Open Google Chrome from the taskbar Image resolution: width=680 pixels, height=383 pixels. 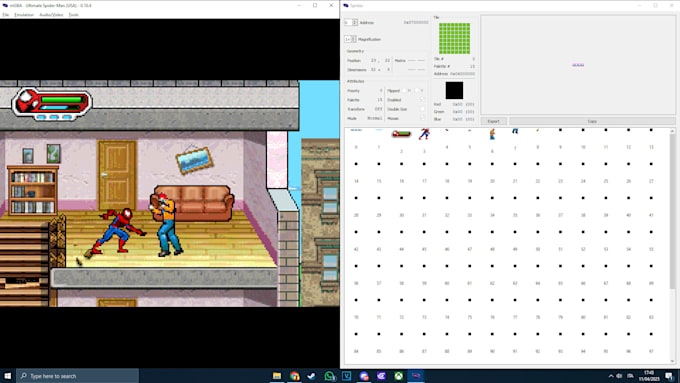pyautogui.click(x=294, y=376)
